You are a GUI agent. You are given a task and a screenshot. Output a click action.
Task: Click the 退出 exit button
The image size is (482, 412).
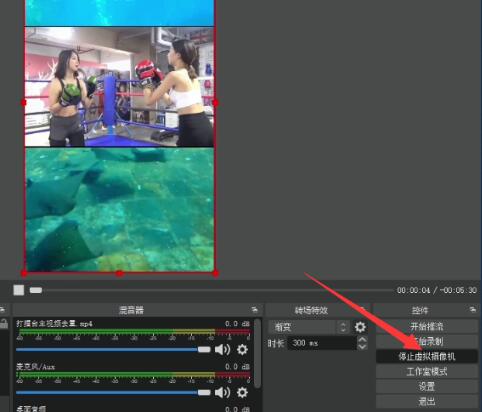(427, 402)
